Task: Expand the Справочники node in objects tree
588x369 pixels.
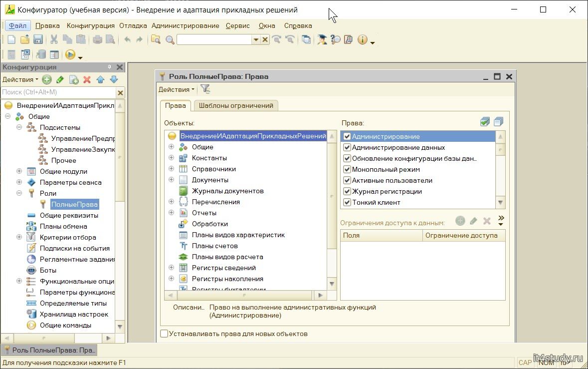Action: pyautogui.click(x=171, y=169)
